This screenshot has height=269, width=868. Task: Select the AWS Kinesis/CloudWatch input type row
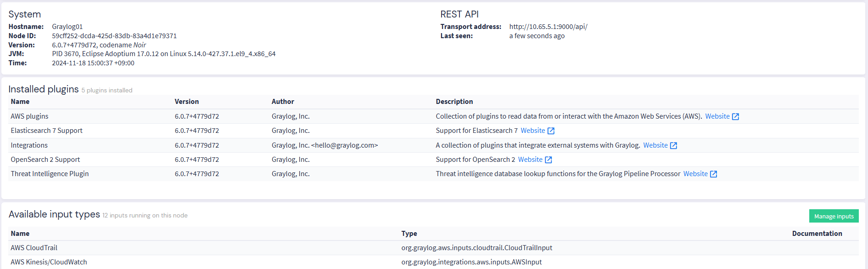pos(49,262)
